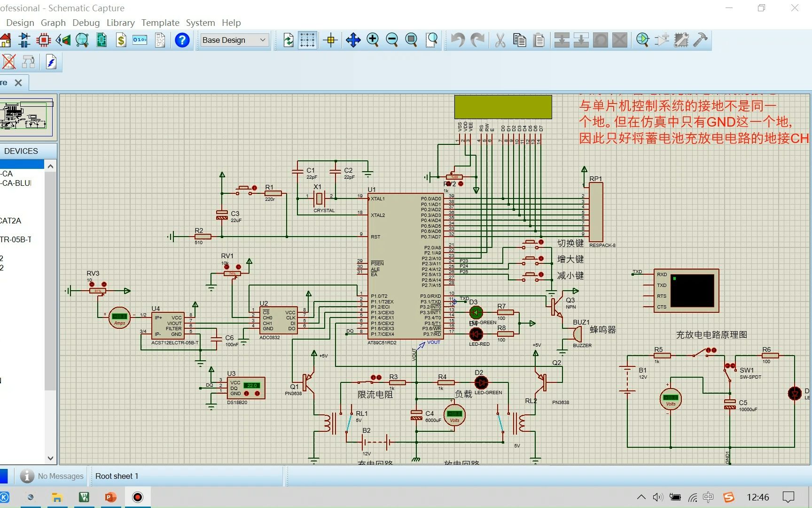Click the Zoom In magnifier icon
Image resolution: width=812 pixels, height=508 pixels.
373,40
